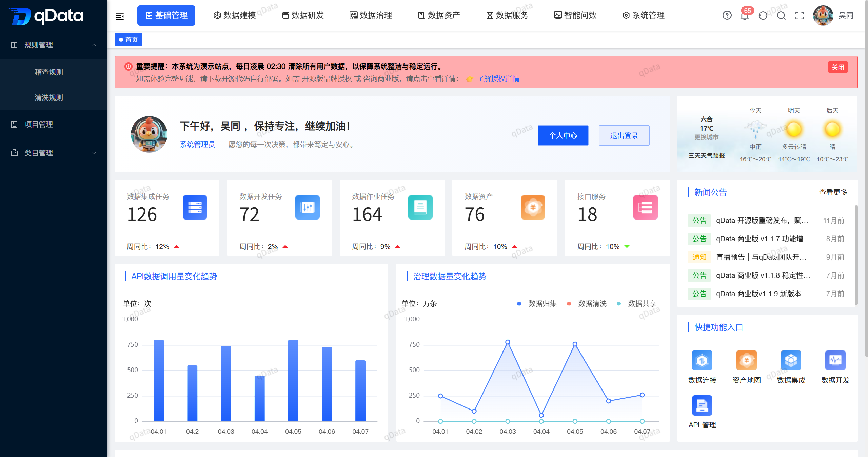Click the 个人中心 button
The height and width of the screenshot is (457, 868).
point(563,135)
